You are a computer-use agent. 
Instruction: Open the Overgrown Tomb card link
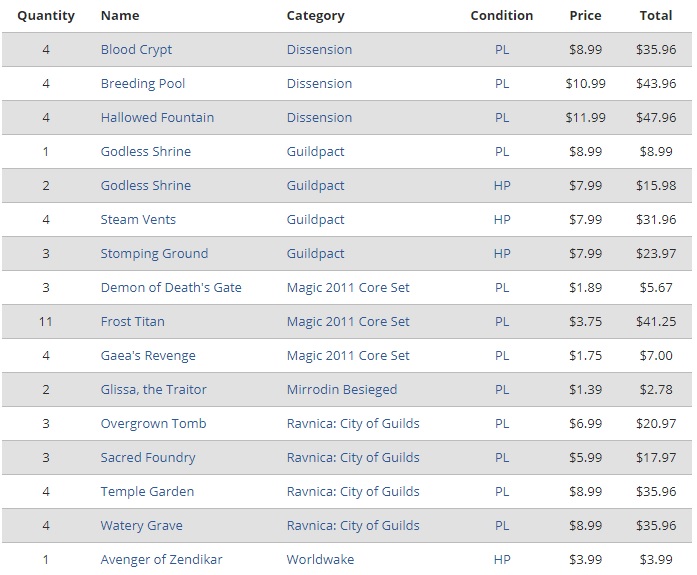point(153,424)
